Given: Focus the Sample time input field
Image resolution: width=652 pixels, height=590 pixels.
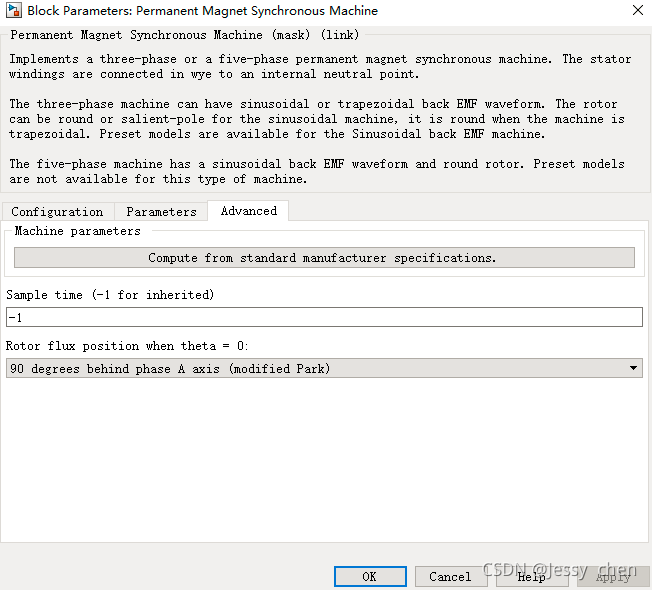Looking at the screenshot, I should click(324, 317).
